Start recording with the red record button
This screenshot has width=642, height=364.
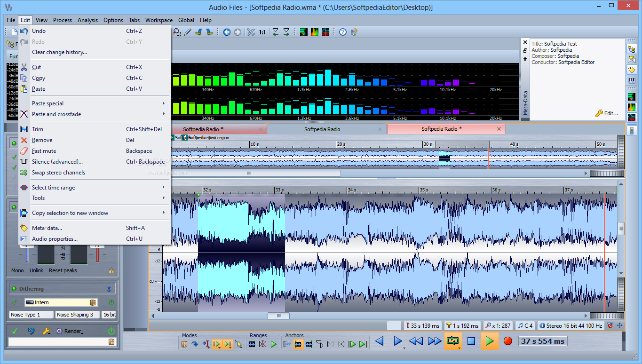pos(507,341)
